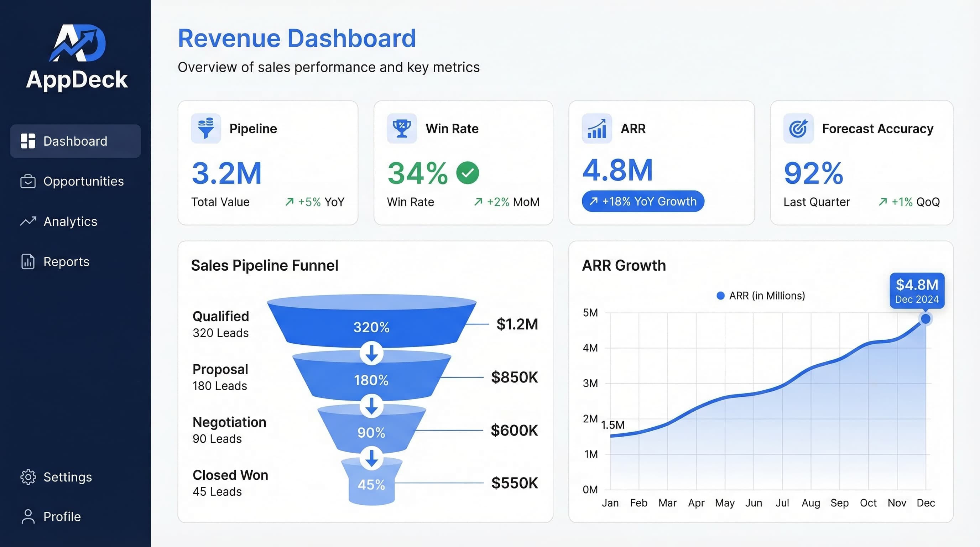
Task: Click the 5M y-axis label
Action: tap(590, 313)
